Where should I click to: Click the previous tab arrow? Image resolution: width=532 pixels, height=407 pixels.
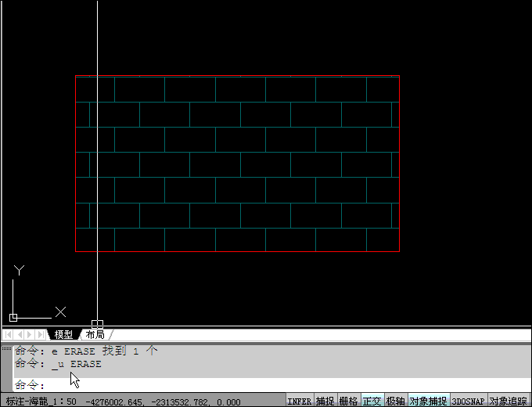(x=20, y=335)
